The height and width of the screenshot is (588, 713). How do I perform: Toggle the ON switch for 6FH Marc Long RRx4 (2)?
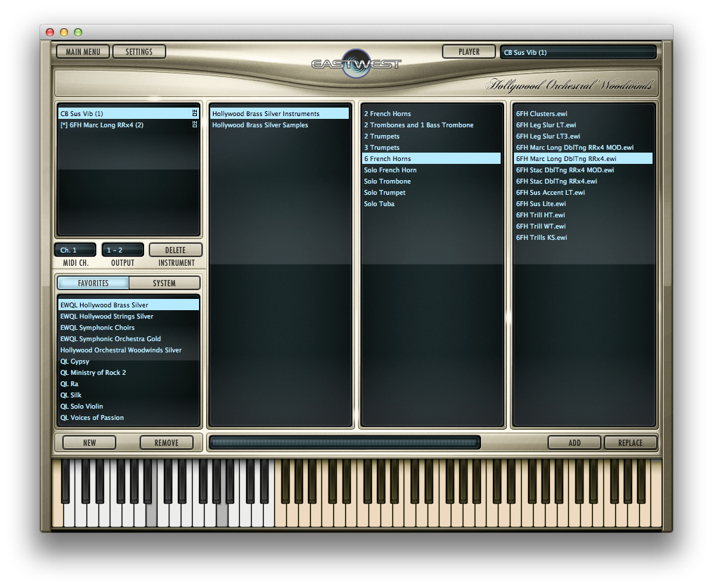(x=195, y=124)
